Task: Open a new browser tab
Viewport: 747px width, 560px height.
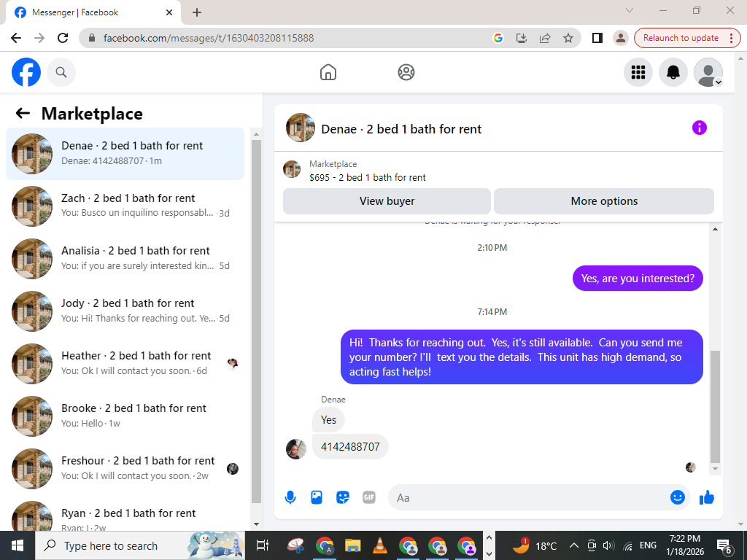Action: 197,12
